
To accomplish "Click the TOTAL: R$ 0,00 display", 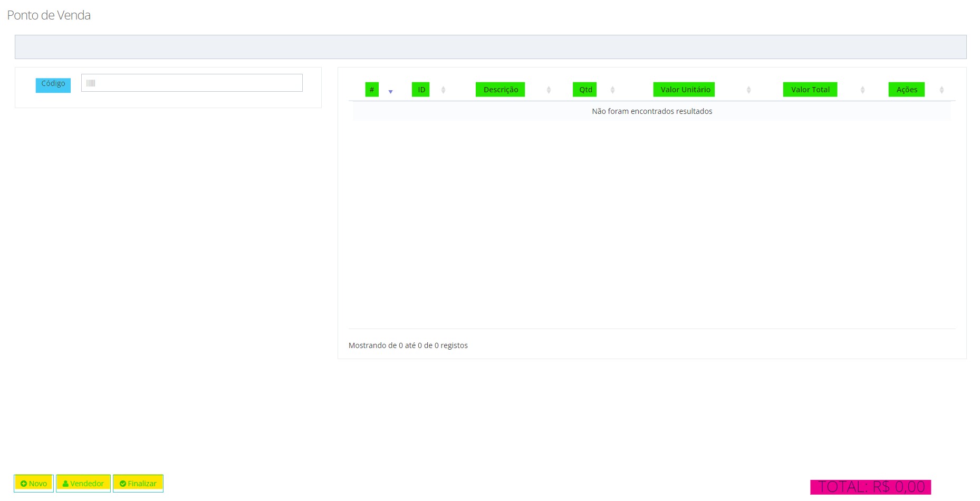I will 871,487.
